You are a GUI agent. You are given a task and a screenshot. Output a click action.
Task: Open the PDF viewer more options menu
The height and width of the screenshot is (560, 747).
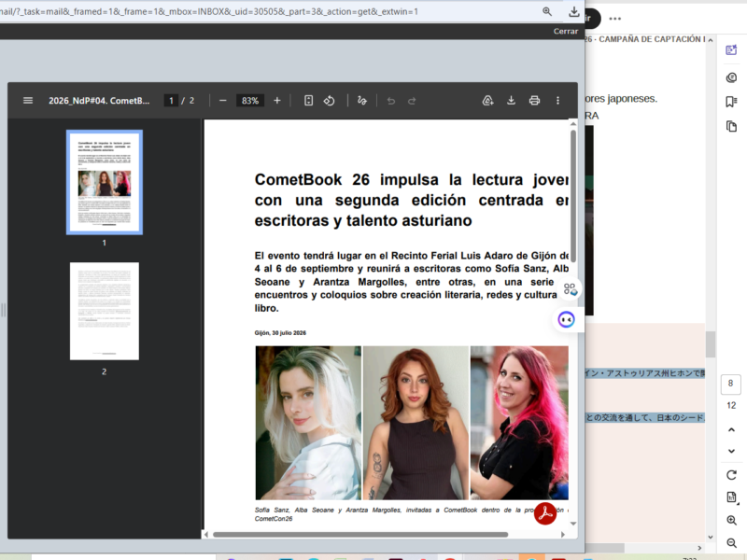[x=557, y=101]
